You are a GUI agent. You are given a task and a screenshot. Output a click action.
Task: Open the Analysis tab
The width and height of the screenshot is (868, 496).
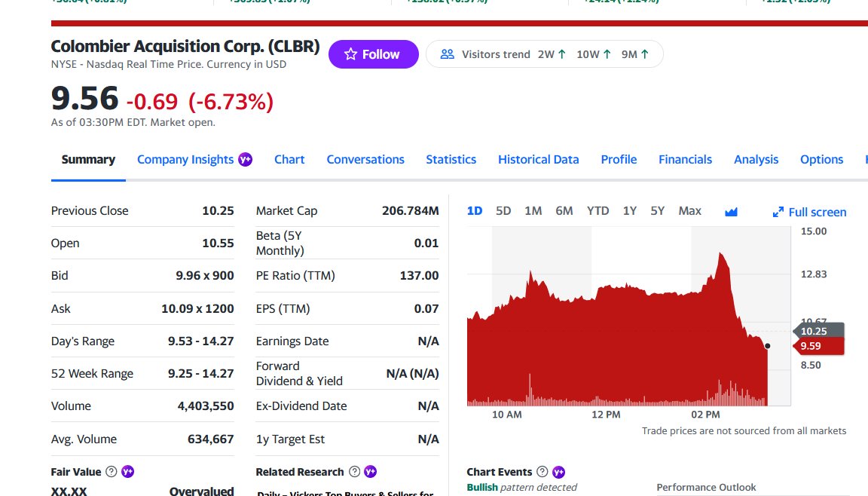click(756, 160)
